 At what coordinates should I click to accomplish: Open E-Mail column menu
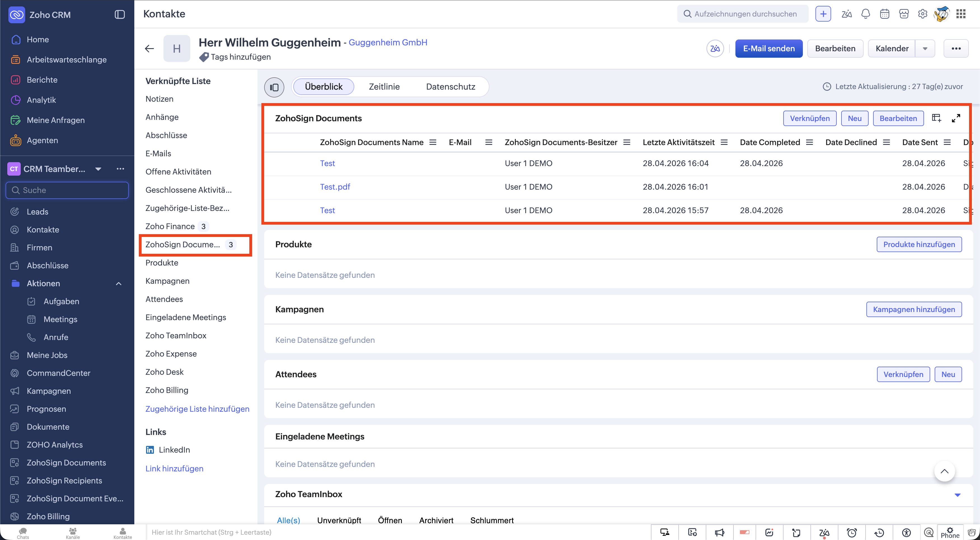[x=489, y=143]
